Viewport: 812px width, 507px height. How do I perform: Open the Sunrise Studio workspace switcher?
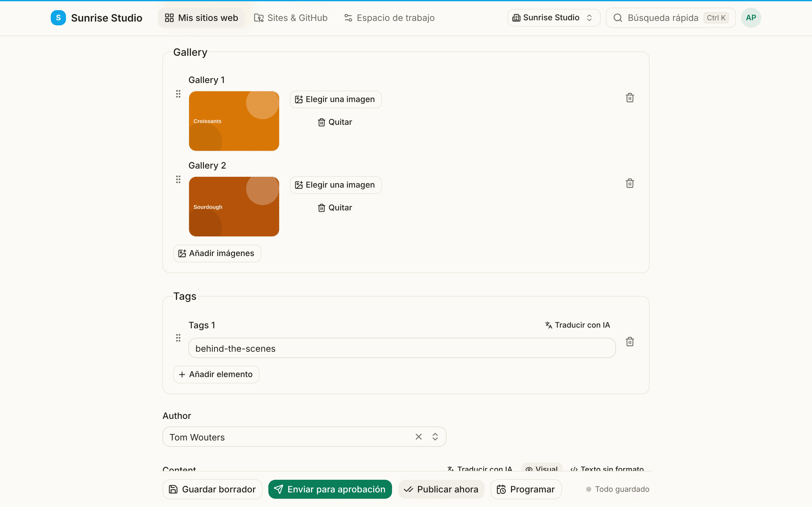tap(553, 18)
